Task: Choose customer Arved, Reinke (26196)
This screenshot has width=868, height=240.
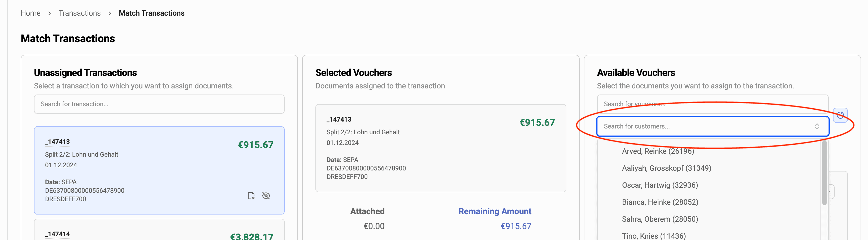Action: pyautogui.click(x=658, y=151)
